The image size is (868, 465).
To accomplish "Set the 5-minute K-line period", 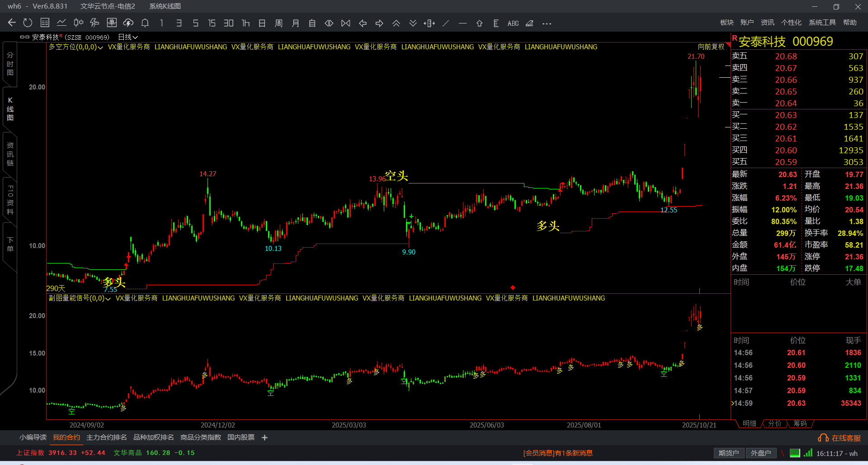I will coord(195,23).
